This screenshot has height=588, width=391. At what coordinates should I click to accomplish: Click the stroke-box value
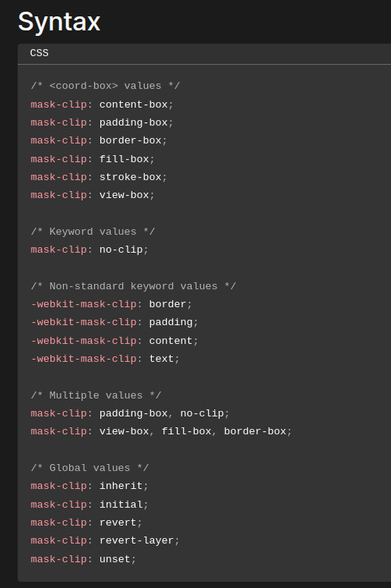[x=130, y=177]
